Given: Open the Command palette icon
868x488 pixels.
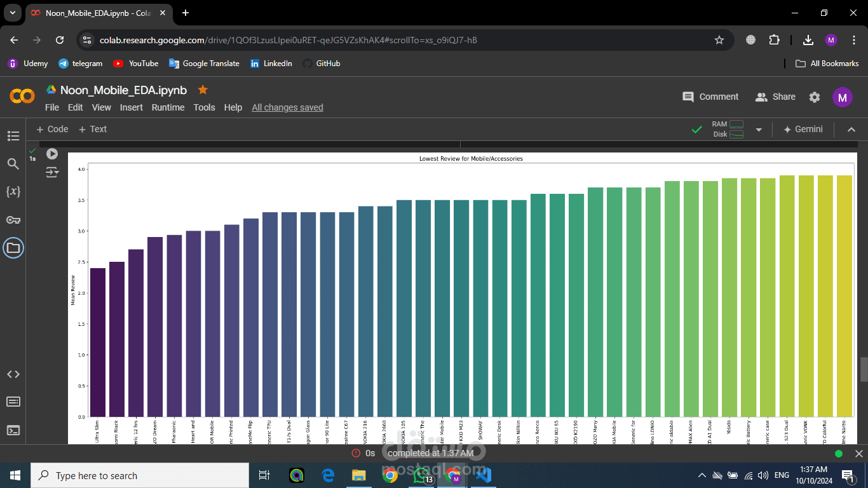Looking at the screenshot, I should pyautogui.click(x=13, y=402).
